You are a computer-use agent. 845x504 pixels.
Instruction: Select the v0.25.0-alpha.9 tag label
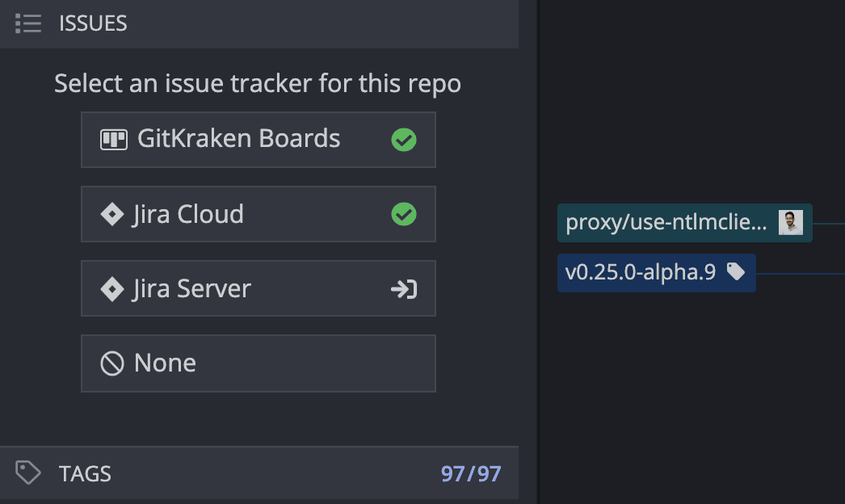pyautogui.click(x=641, y=272)
